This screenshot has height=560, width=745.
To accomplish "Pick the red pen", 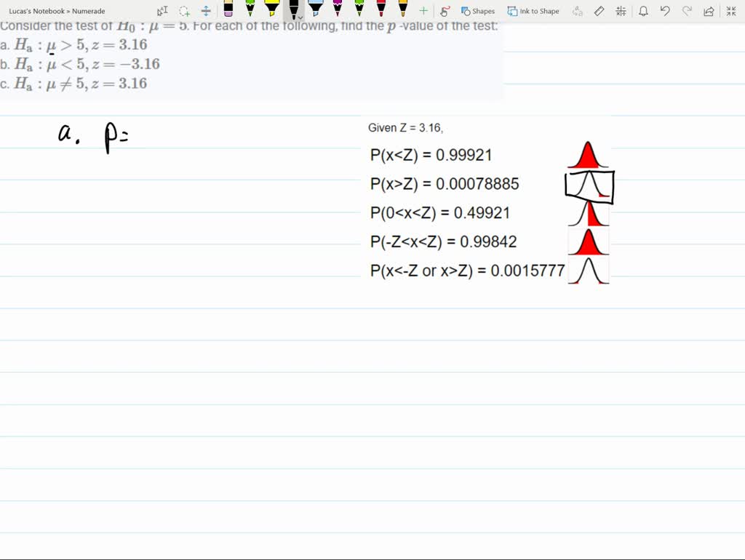I will 381,9.
